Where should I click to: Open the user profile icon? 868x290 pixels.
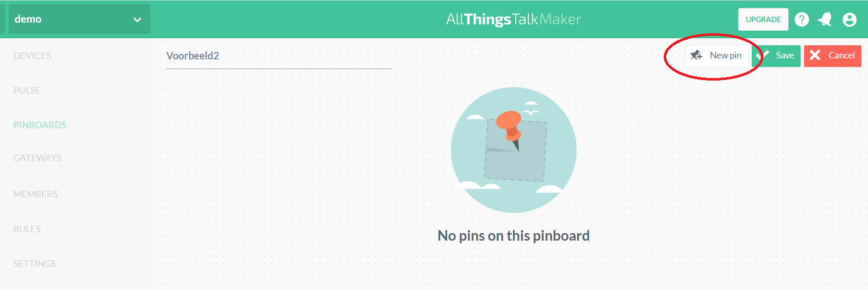[x=849, y=19]
